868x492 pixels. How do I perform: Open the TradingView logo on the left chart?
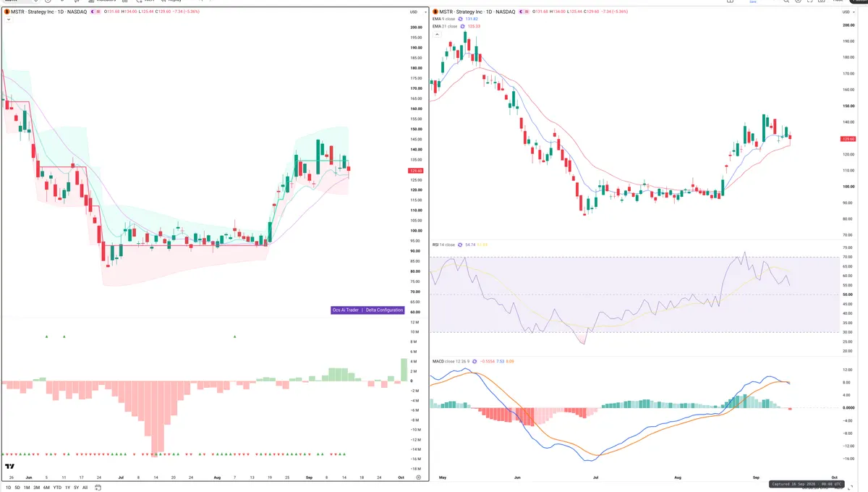tap(10, 467)
